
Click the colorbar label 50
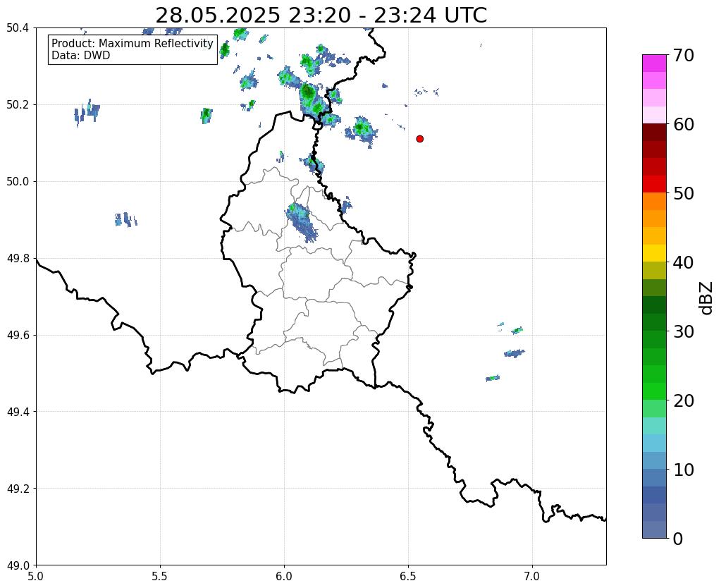(x=684, y=193)
